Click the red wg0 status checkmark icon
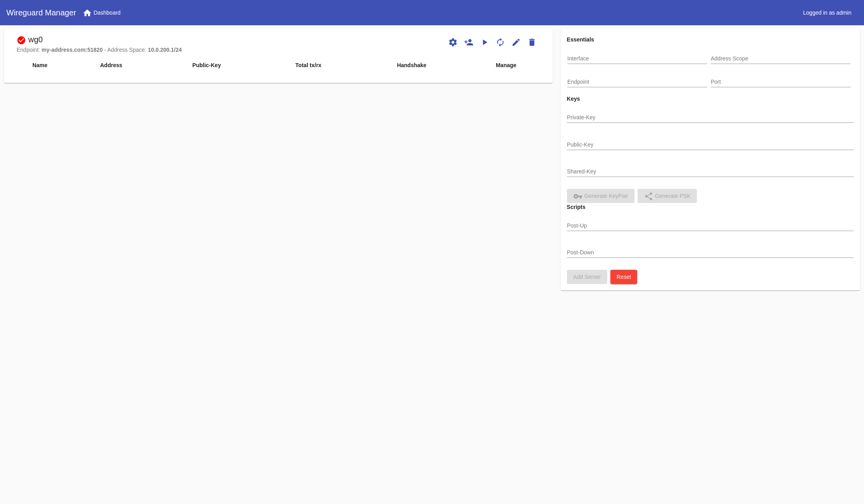Viewport: 864px width, 504px height. click(x=21, y=40)
